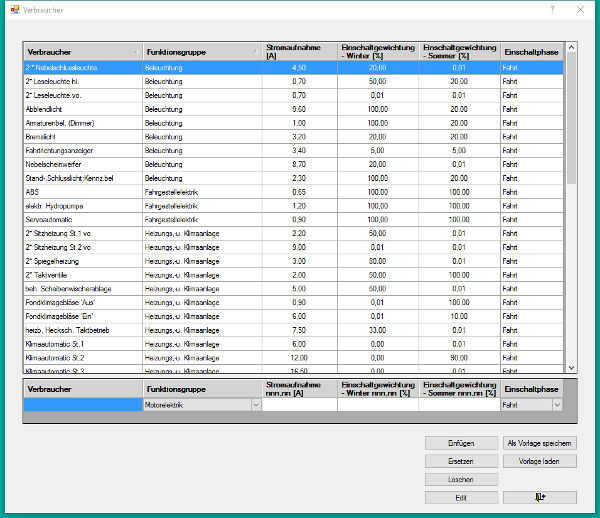600x518 pixels.
Task: Click Winter value 33,00 of heizb. Hecksch.
Action: 378,330
